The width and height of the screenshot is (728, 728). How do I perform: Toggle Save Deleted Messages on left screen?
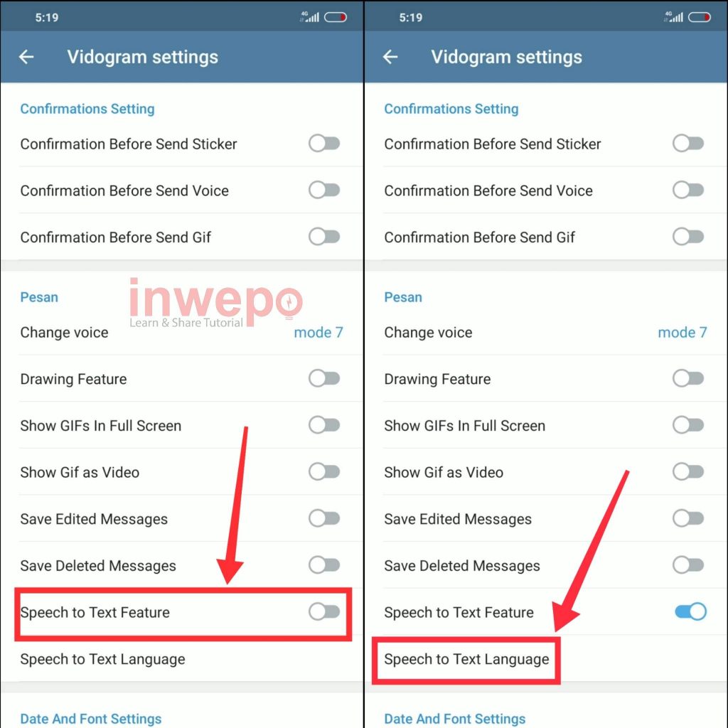[324, 565]
